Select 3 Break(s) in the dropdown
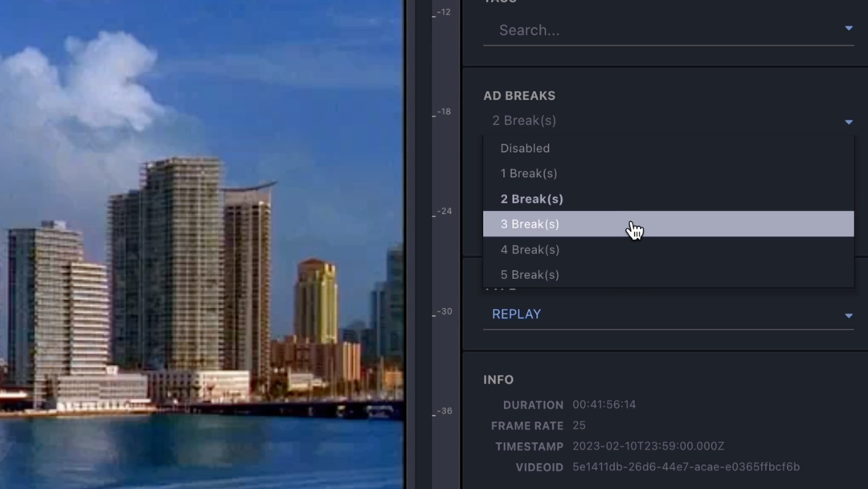The image size is (868, 489). 668,224
